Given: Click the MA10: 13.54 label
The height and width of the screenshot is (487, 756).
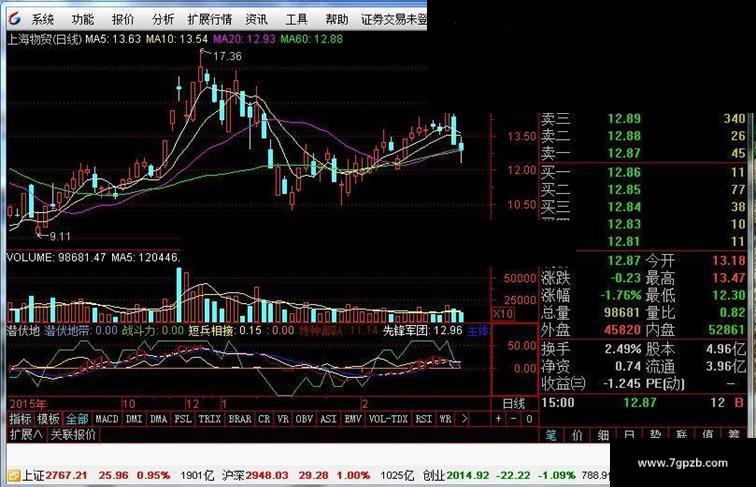Looking at the screenshot, I should click(177, 39).
